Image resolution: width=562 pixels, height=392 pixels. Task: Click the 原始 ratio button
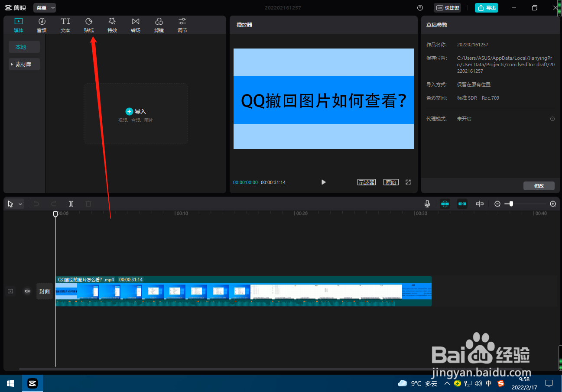click(x=391, y=182)
